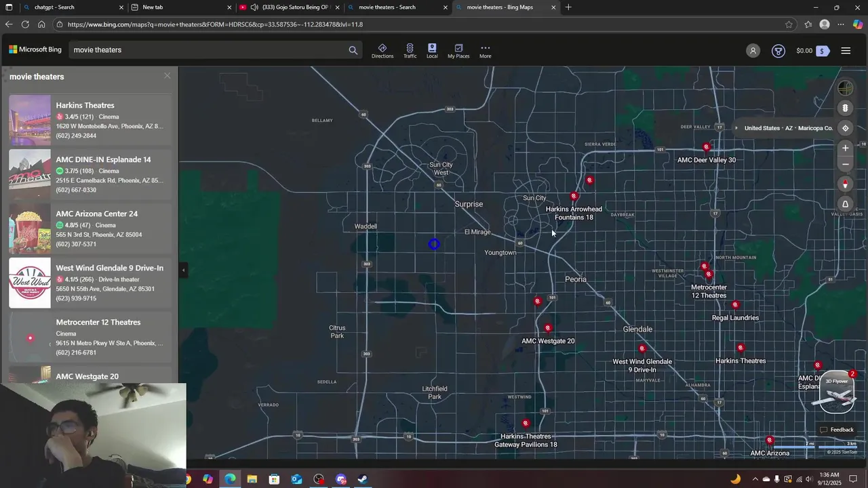This screenshot has height=488, width=868.
Task: Open the hamburger settings menu
Action: click(x=846, y=51)
